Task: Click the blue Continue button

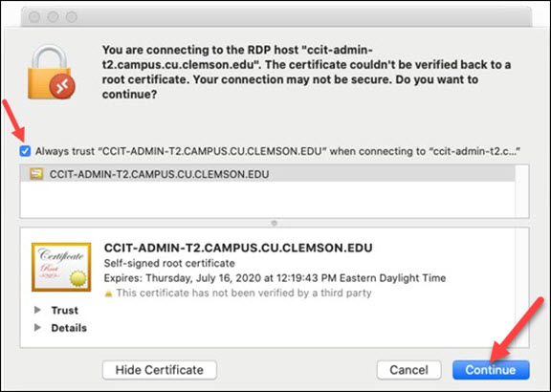Action: tap(491, 370)
